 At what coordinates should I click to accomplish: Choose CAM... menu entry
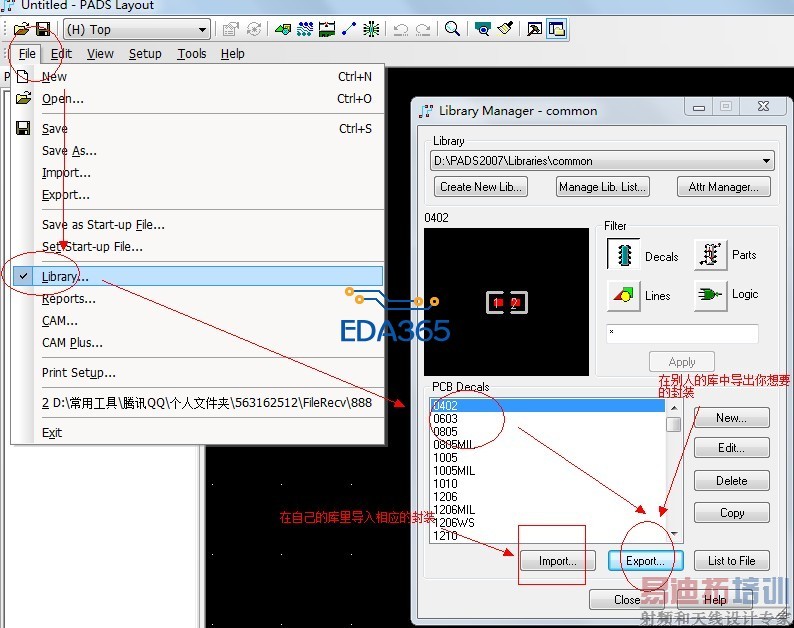197,321
